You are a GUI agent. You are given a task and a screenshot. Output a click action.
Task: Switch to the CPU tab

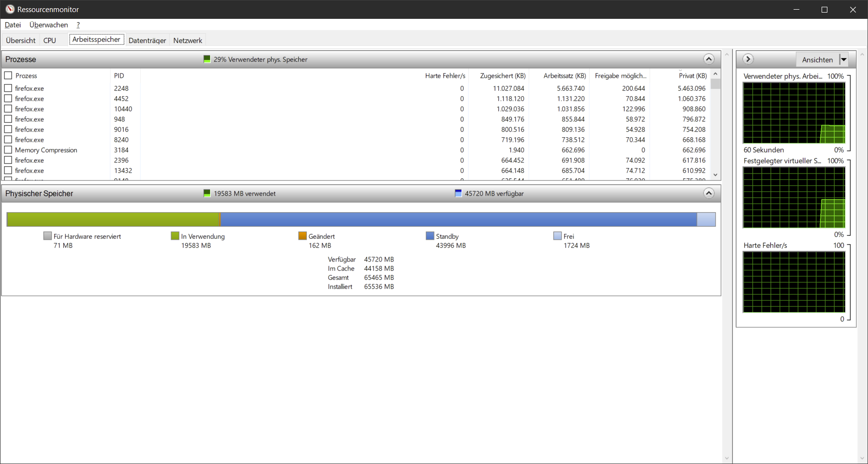pyautogui.click(x=50, y=40)
